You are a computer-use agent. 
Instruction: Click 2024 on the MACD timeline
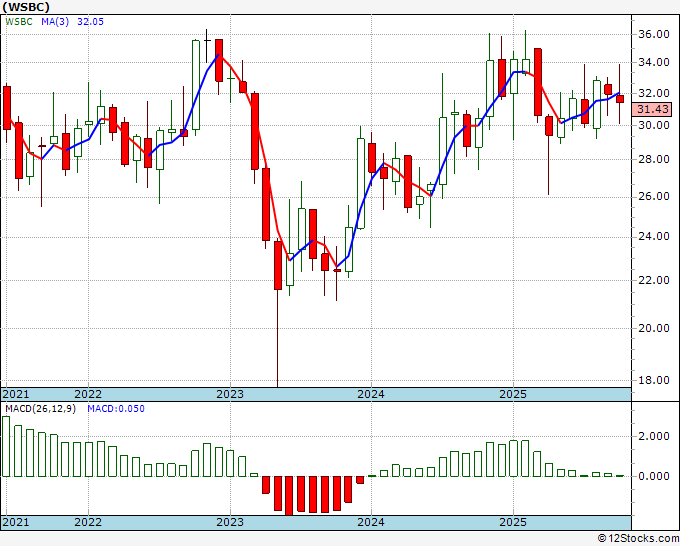point(371,522)
